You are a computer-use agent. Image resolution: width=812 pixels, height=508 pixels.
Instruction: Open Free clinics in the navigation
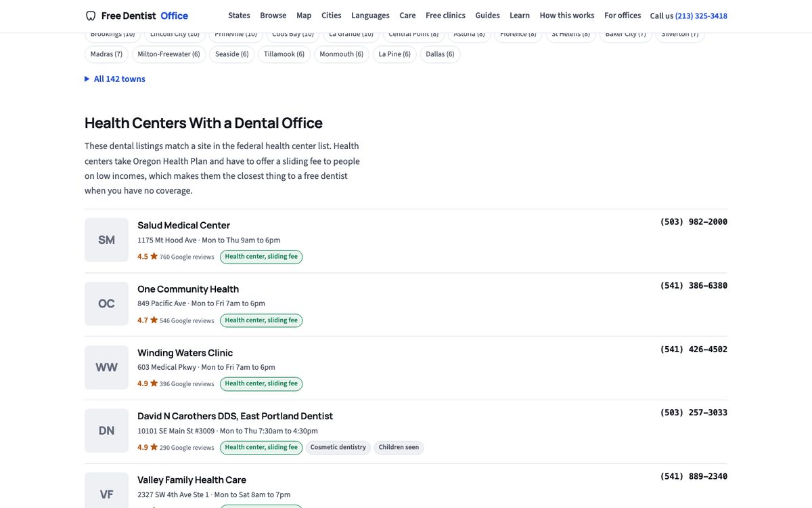445,16
